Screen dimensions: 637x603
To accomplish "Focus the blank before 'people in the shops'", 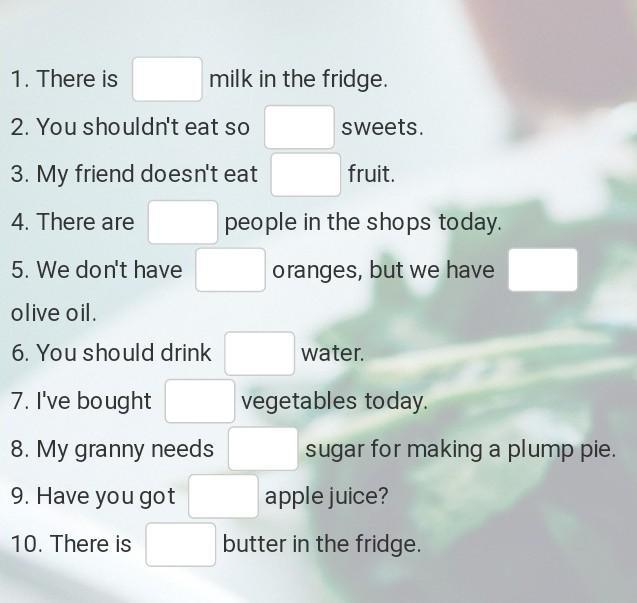I will [183, 222].
